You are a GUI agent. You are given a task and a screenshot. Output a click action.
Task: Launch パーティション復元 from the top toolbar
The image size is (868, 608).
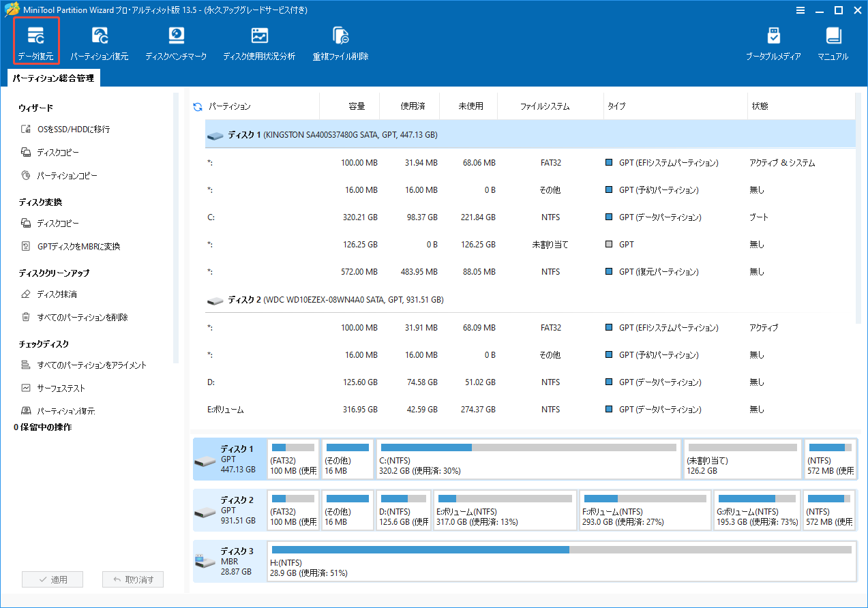point(100,41)
